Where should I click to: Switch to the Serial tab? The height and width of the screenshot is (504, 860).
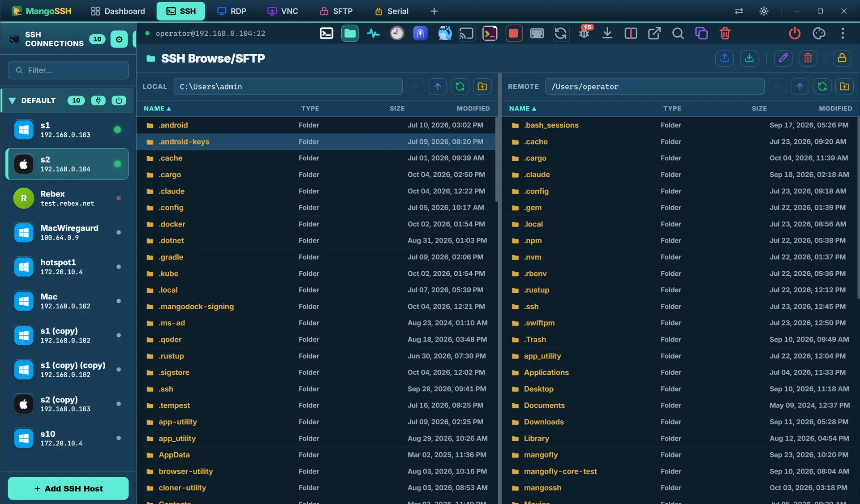[x=391, y=11]
